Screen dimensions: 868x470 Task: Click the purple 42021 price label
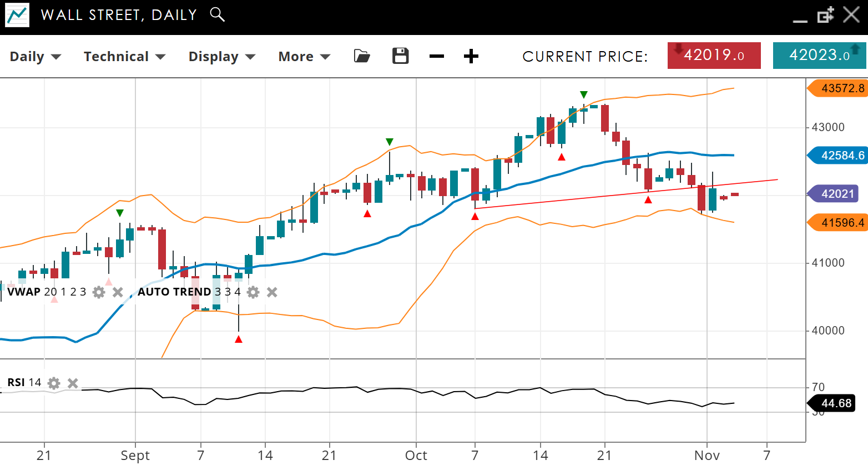tap(836, 194)
